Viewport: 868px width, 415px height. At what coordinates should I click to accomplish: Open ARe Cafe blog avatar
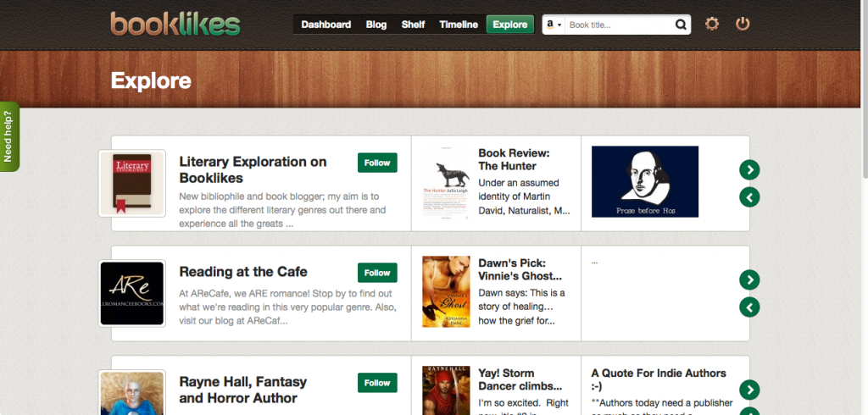(x=131, y=293)
